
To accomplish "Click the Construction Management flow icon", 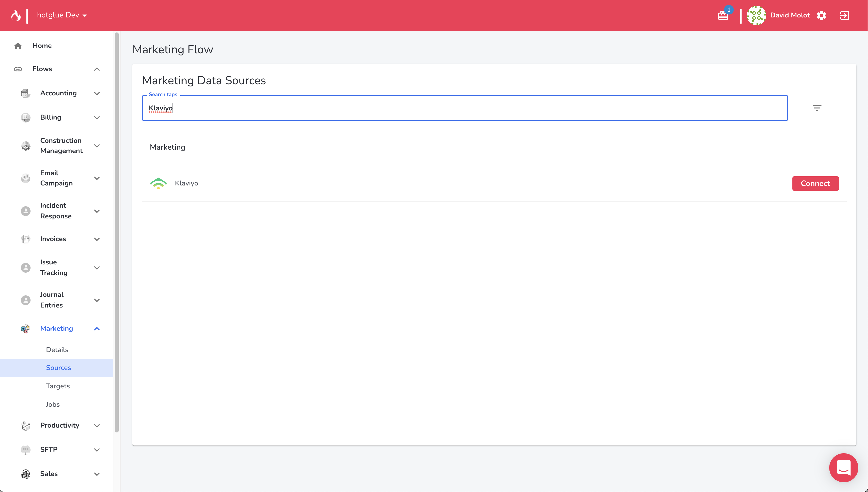I will point(25,146).
